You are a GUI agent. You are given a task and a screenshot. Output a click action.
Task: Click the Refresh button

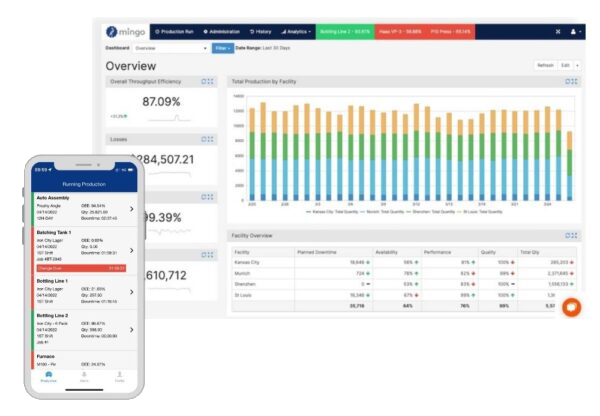click(x=545, y=65)
